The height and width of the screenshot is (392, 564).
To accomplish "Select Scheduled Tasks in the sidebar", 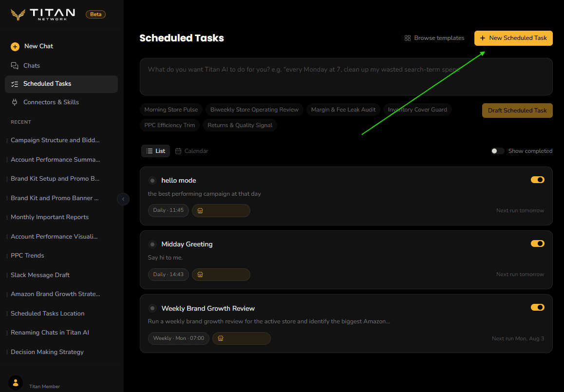I will [x=61, y=84].
